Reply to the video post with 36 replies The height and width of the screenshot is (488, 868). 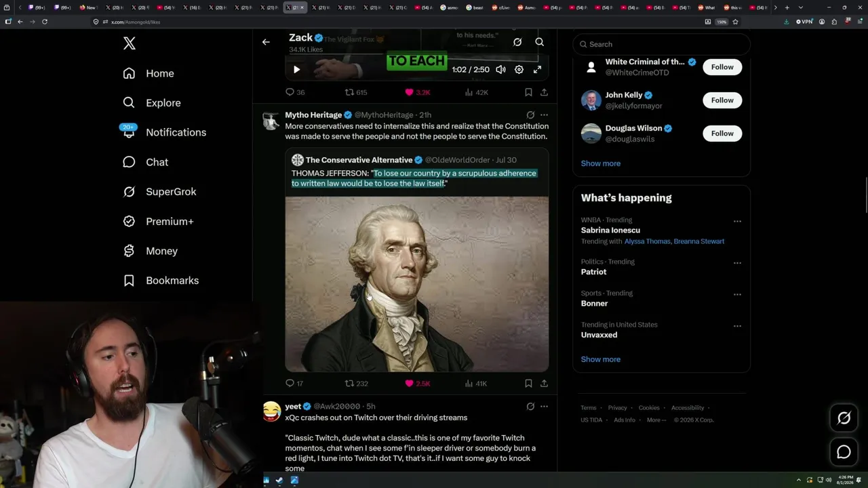[x=295, y=92]
